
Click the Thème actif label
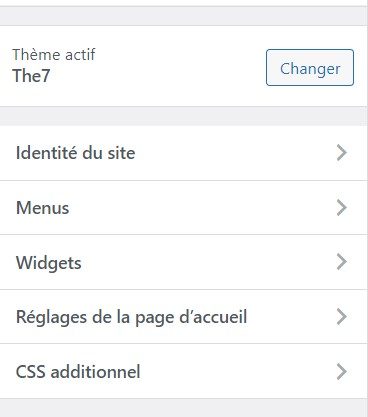54,55
